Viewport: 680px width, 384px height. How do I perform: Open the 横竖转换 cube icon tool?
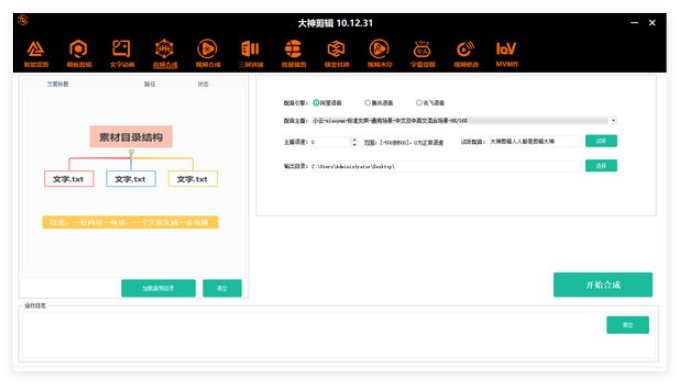(337, 53)
